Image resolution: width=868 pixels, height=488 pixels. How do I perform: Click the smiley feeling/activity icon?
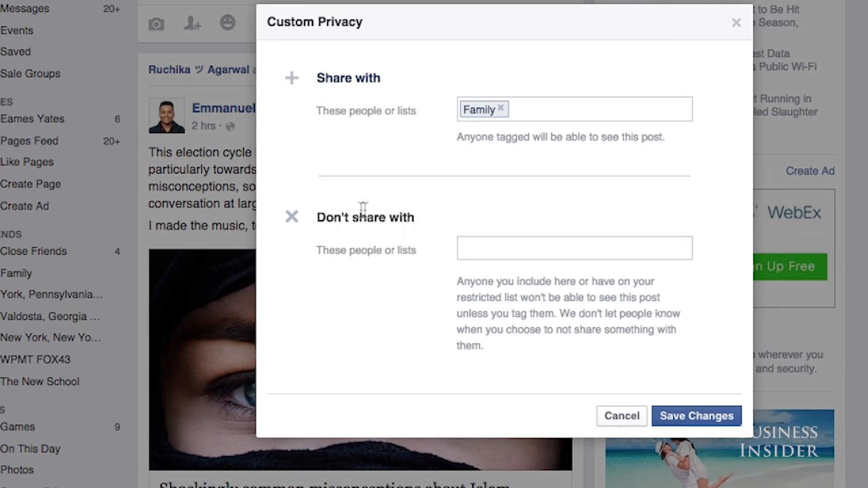tap(227, 23)
